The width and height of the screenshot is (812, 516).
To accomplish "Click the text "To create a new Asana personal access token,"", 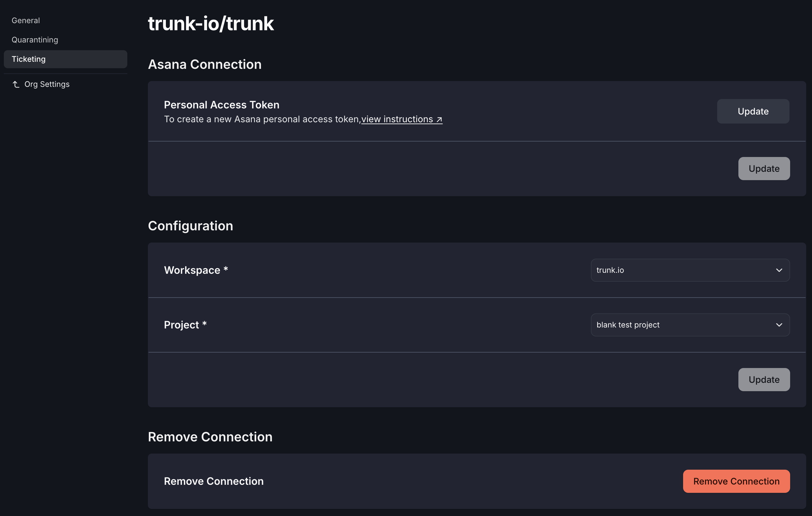I will click(262, 119).
